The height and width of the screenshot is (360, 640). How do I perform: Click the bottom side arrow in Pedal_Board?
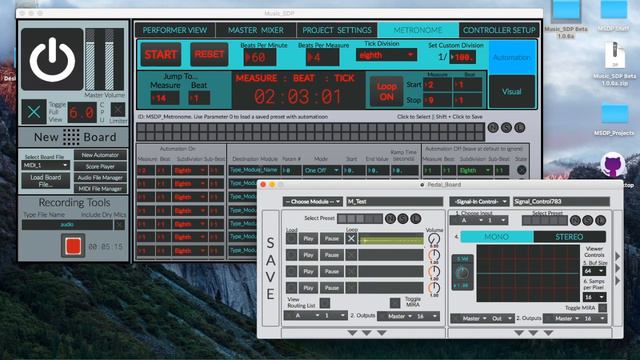(618, 281)
